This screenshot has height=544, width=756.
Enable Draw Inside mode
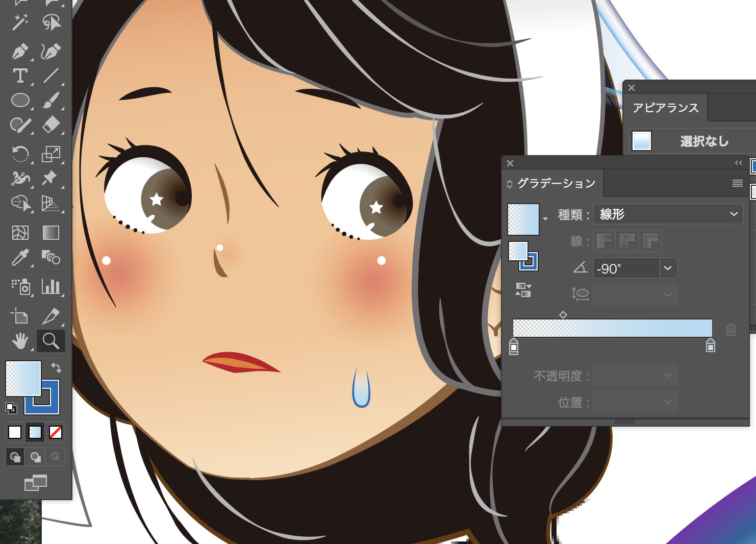coord(55,457)
